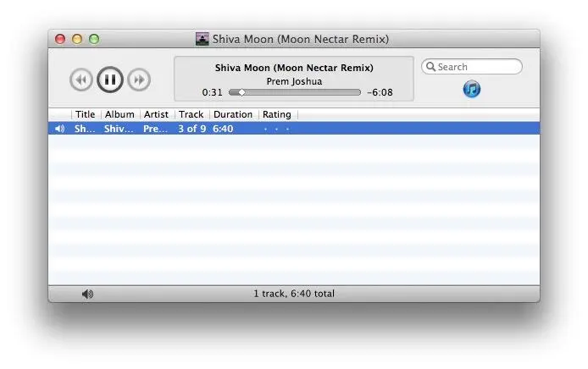Minimize the window with the yellow button
588x369 pixels.
(77, 39)
